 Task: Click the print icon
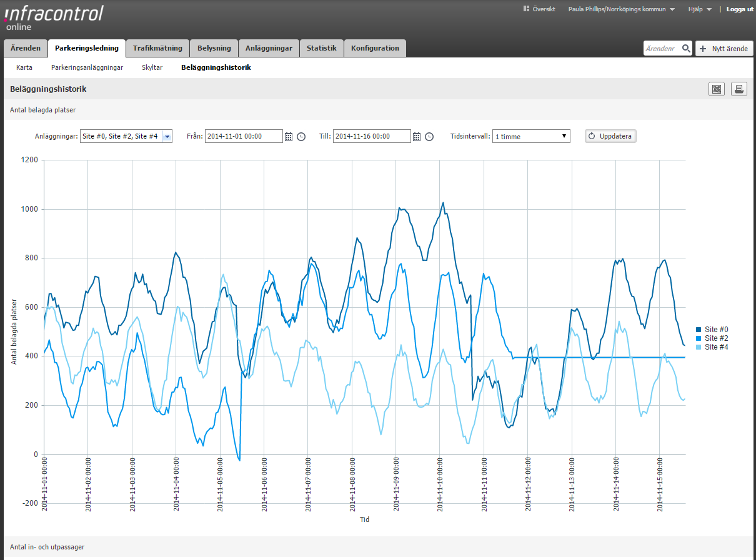click(x=739, y=89)
